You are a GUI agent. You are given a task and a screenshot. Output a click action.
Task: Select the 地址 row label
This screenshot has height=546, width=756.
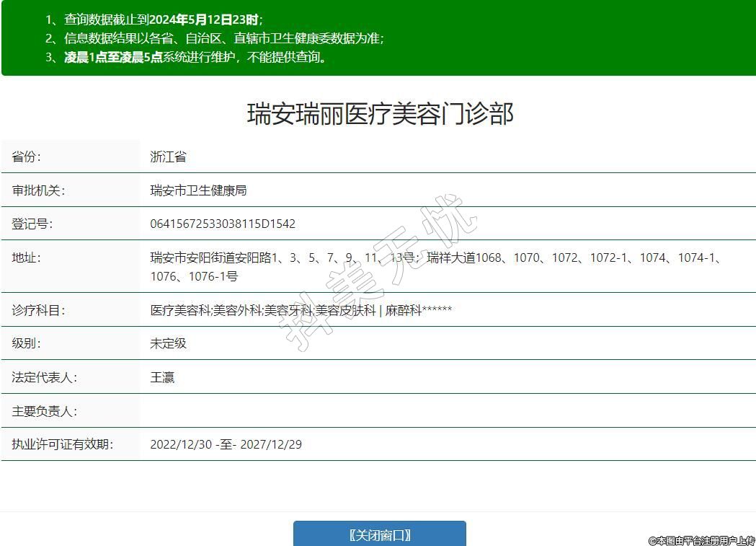[27, 257]
